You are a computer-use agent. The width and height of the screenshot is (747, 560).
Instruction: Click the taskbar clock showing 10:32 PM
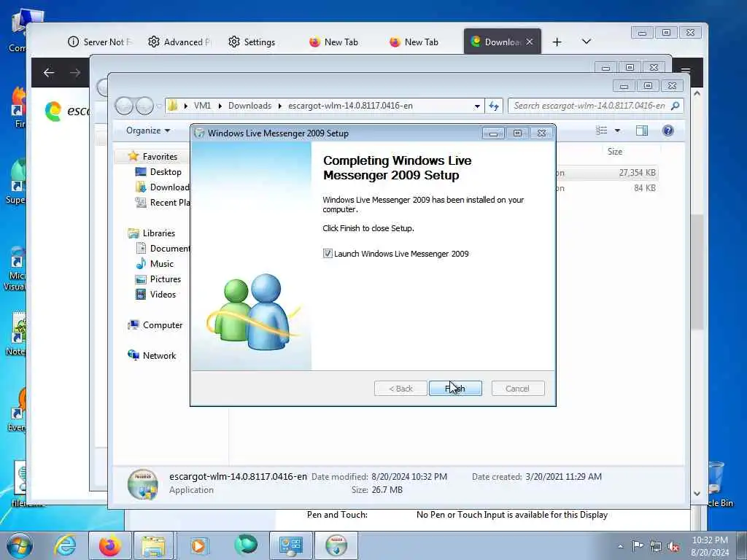710,546
